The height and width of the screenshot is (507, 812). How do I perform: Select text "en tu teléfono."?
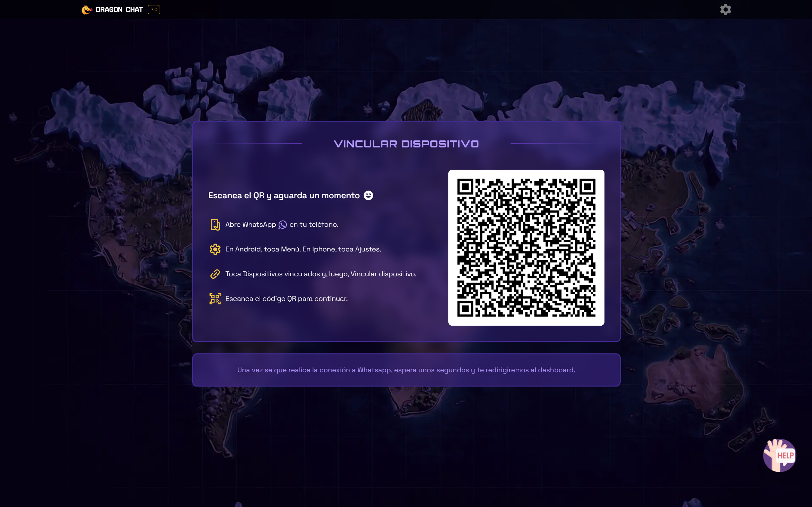314,224
